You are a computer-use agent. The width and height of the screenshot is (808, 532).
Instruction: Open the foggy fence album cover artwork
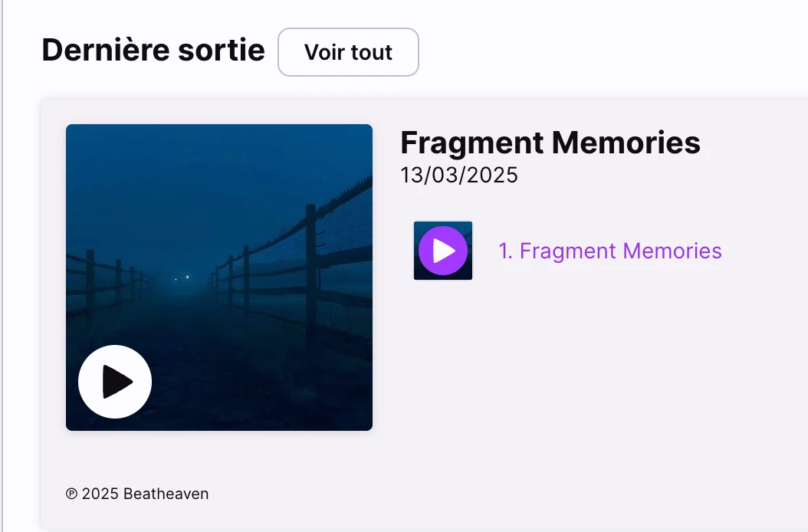[x=219, y=277]
